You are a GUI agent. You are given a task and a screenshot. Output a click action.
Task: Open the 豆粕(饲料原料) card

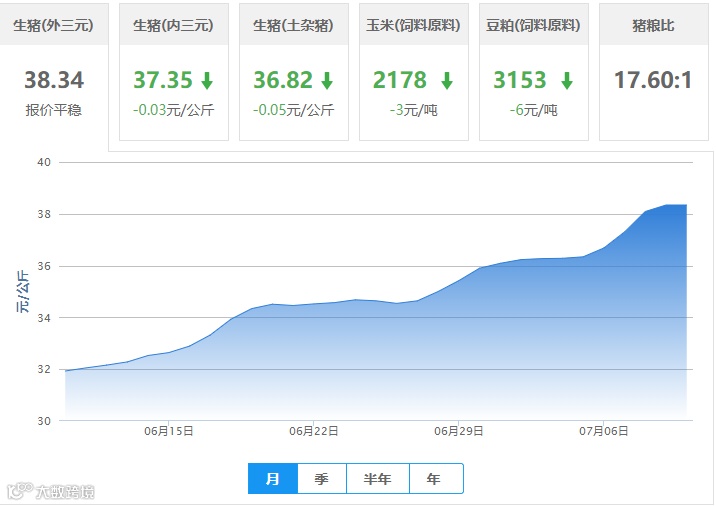[x=534, y=72]
